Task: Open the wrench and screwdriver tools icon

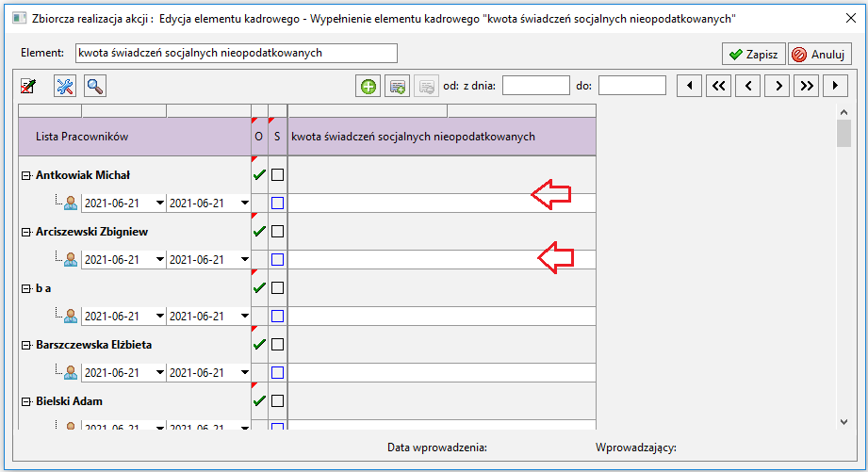Action: (65, 87)
